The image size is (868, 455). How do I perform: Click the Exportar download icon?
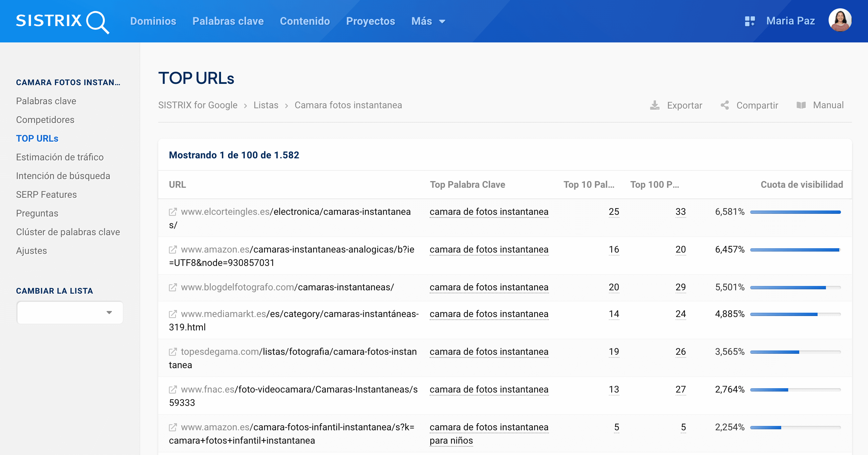click(x=654, y=105)
